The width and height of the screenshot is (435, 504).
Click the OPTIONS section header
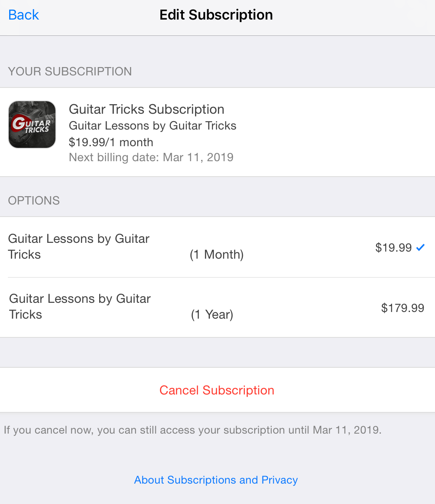pos(34,201)
